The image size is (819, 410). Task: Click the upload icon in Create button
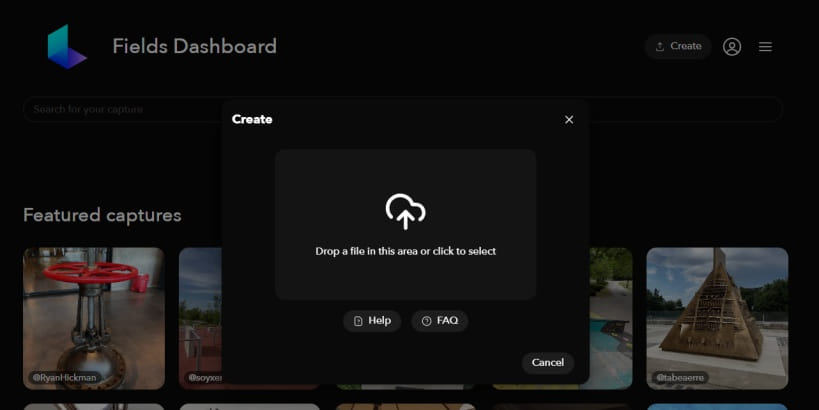coord(660,46)
